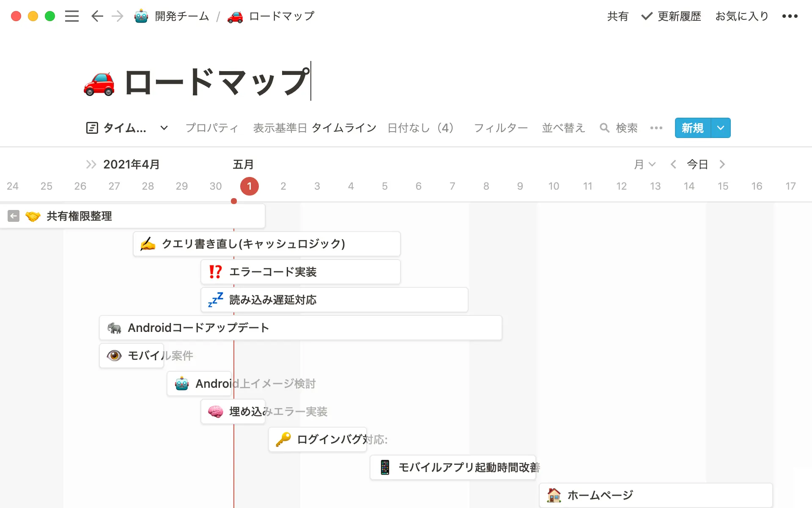The height and width of the screenshot is (508, 812).
Task: Open the view layout dropdown next to タイム...
Action: pyautogui.click(x=164, y=128)
